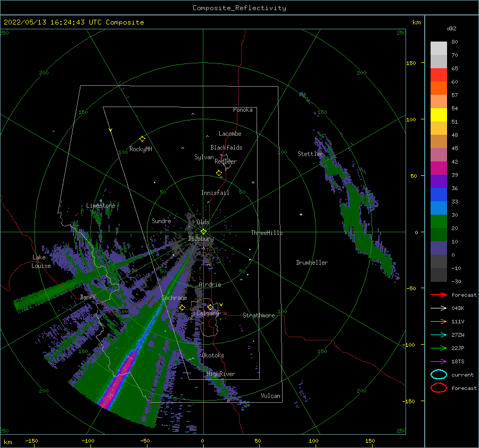Pick the light gray 70-80 dBZ swatch
Viewport: 479px width, 448px height.
tap(439, 48)
